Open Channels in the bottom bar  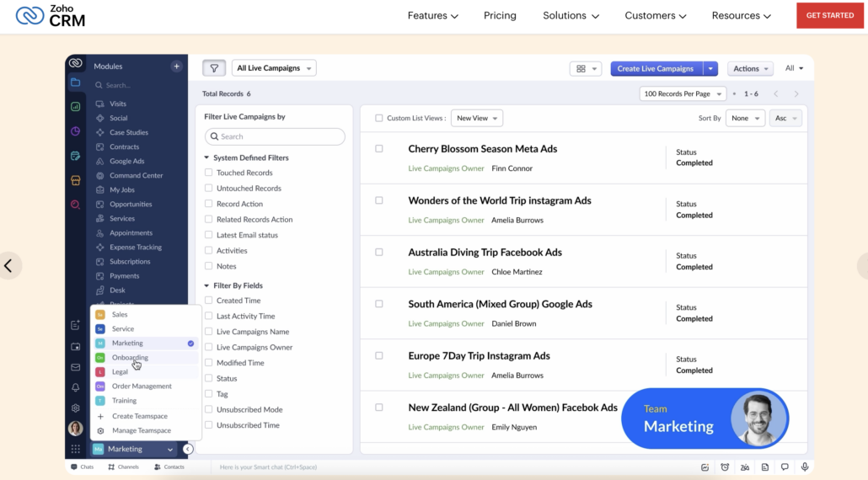click(123, 467)
